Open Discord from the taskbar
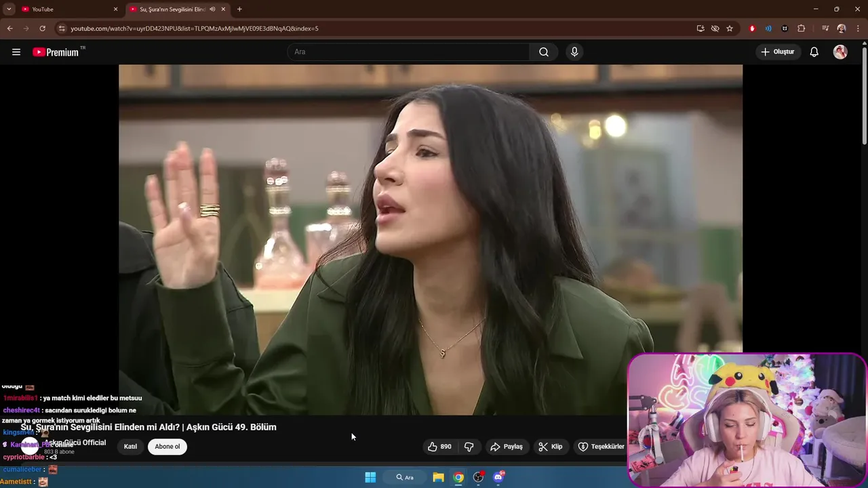The height and width of the screenshot is (488, 868). point(498,477)
